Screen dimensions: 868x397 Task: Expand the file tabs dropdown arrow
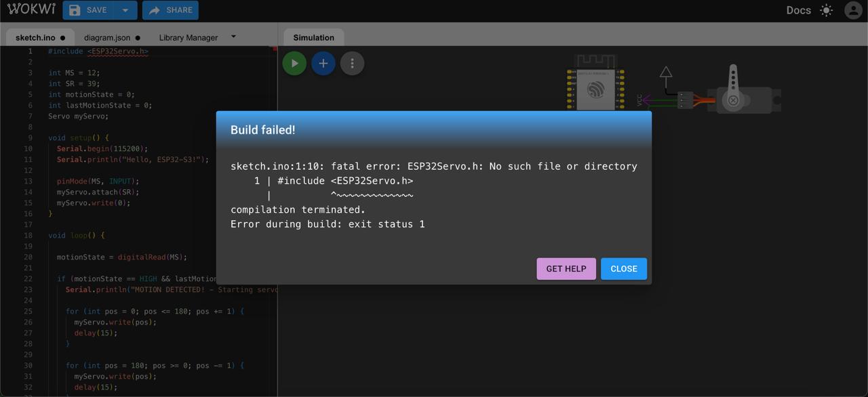tap(233, 37)
